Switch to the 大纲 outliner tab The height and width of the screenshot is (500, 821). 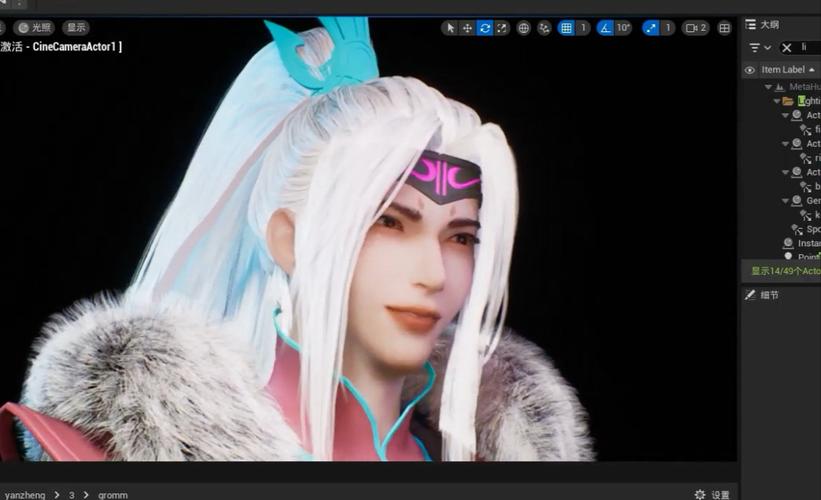tap(762, 25)
